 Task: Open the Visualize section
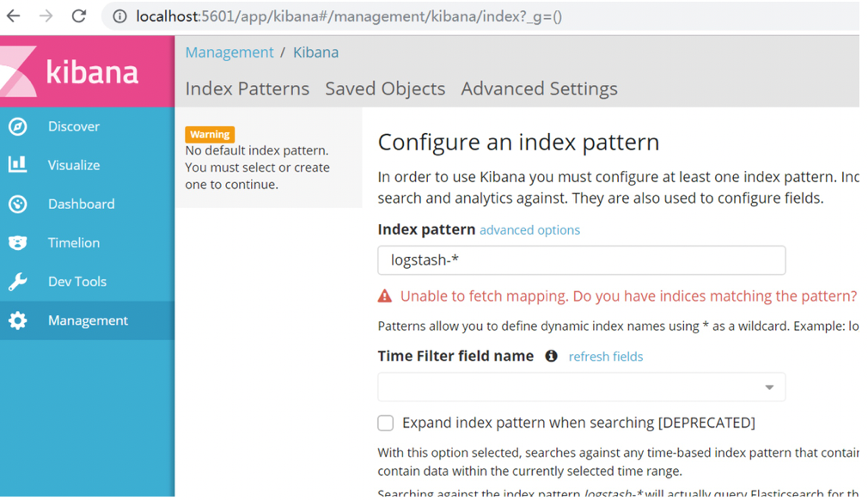click(x=87, y=165)
